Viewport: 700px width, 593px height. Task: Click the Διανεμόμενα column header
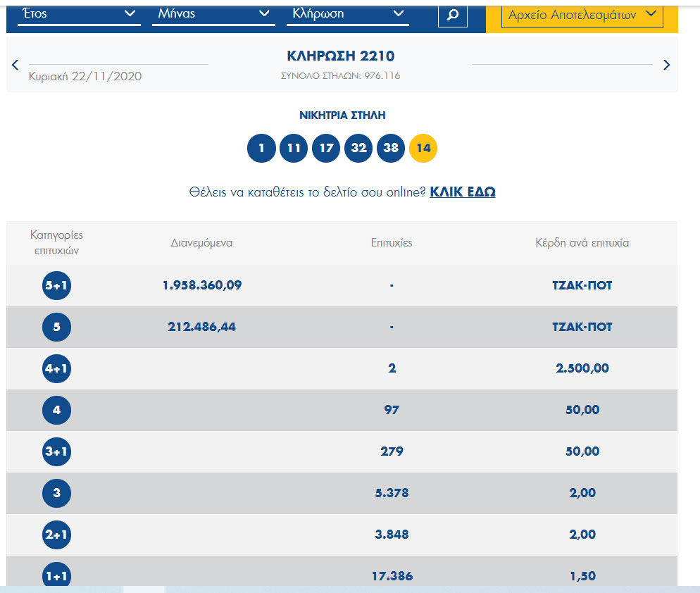[x=201, y=243]
